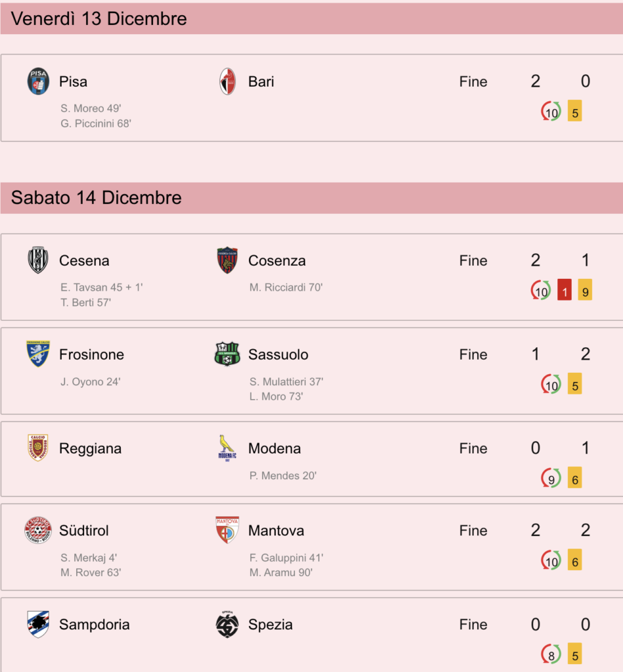Open the Südtirol team name link
623x672 pixels.
coord(83,530)
